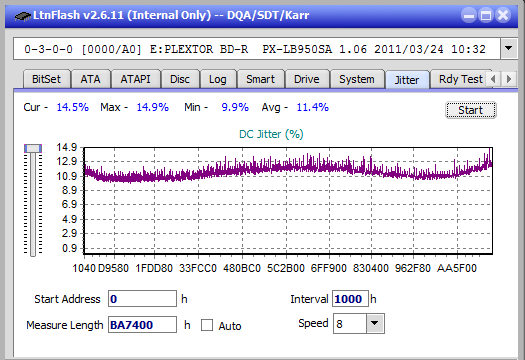
Task: Click the LtnFlash chip icon in title bar
Action: 23,15
